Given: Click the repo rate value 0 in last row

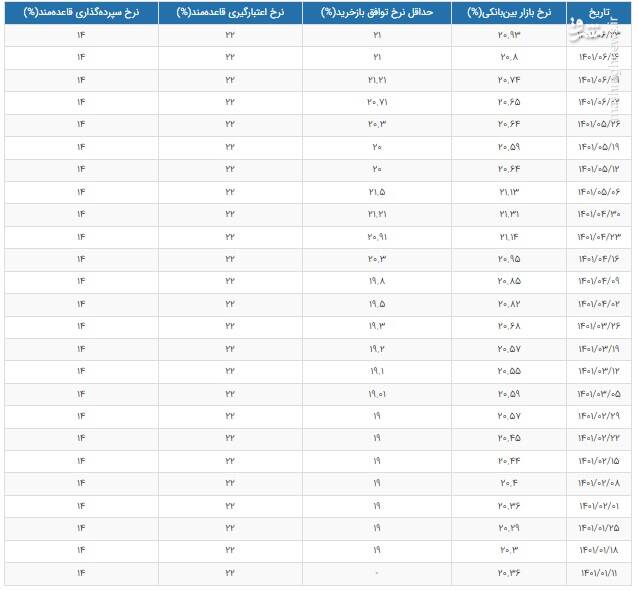Looking at the screenshot, I should [x=377, y=573].
